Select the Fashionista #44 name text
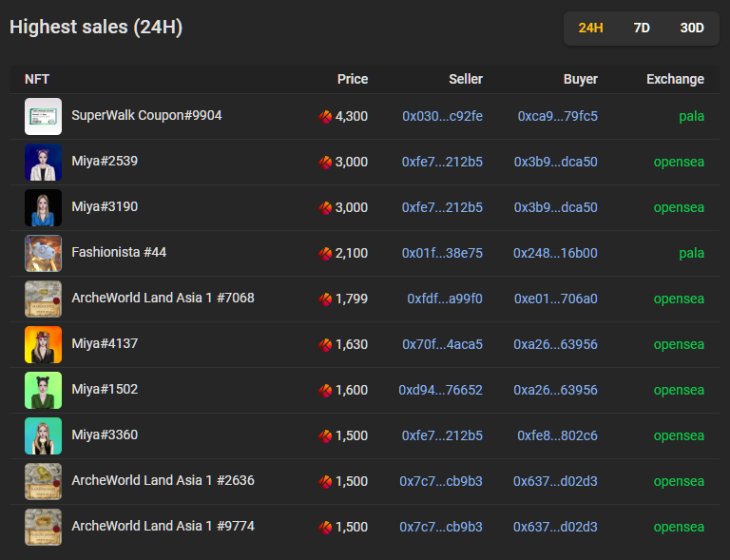This screenshot has width=730, height=560. coord(119,252)
